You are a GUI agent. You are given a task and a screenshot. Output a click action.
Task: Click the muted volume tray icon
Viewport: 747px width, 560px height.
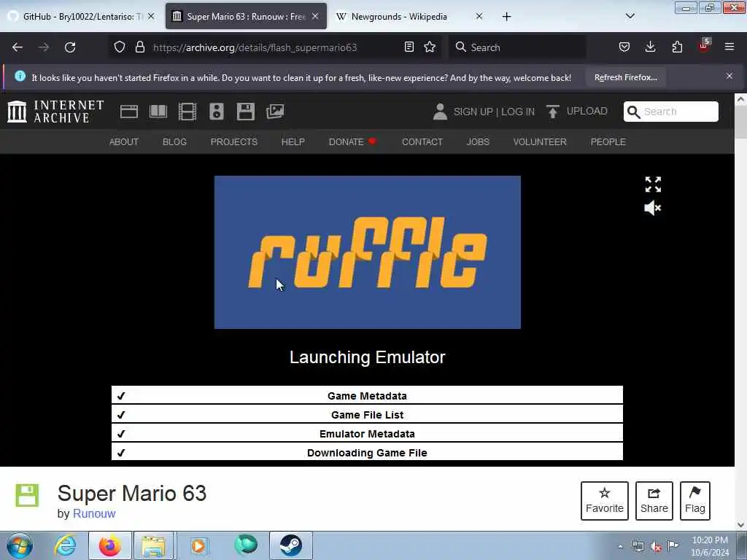(x=656, y=546)
